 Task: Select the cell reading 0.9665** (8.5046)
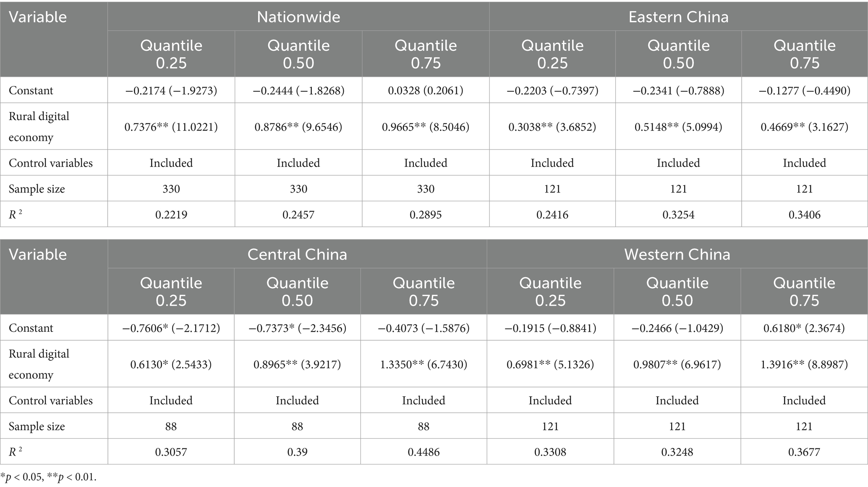[426, 127]
